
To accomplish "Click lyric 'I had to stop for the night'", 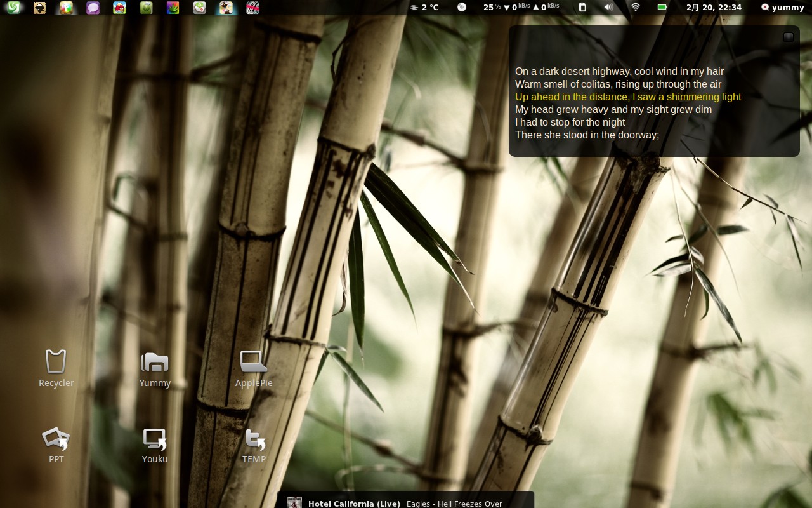I will tap(570, 122).
